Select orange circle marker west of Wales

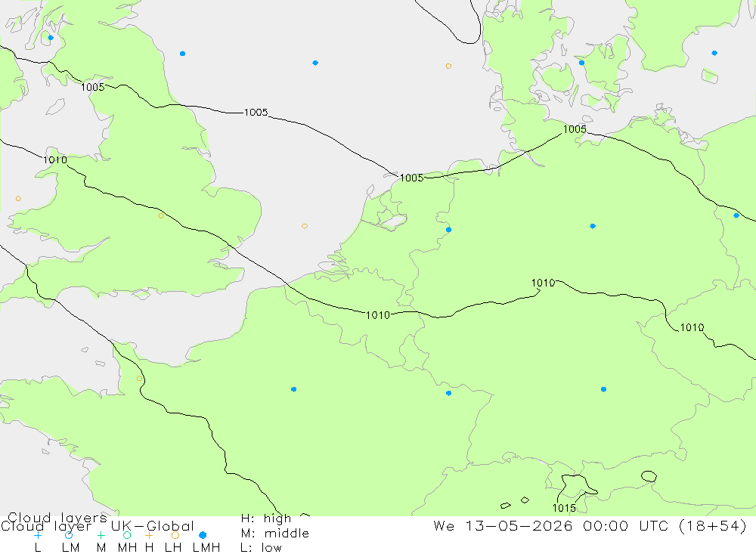18,199
